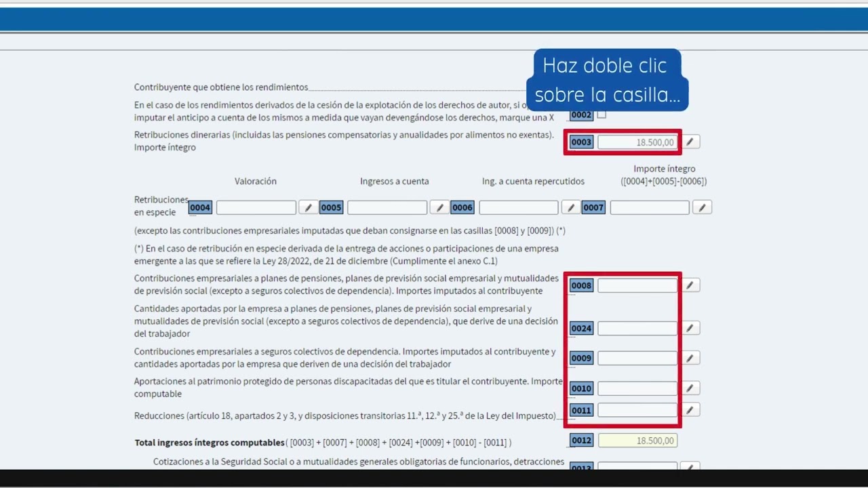Click the input field for box 0008
The height and width of the screenshot is (488, 868).
pyautogui.click(x=637, y=285)
